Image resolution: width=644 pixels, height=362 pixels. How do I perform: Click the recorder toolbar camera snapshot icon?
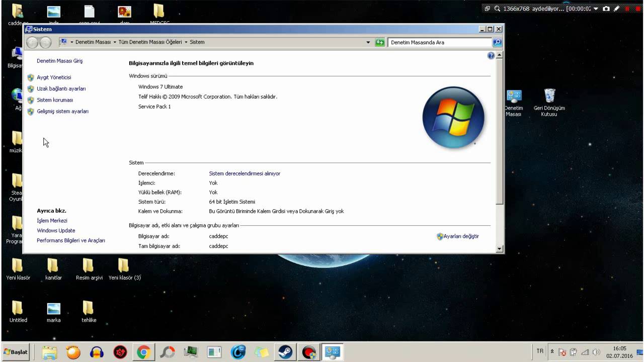[606, 9]
